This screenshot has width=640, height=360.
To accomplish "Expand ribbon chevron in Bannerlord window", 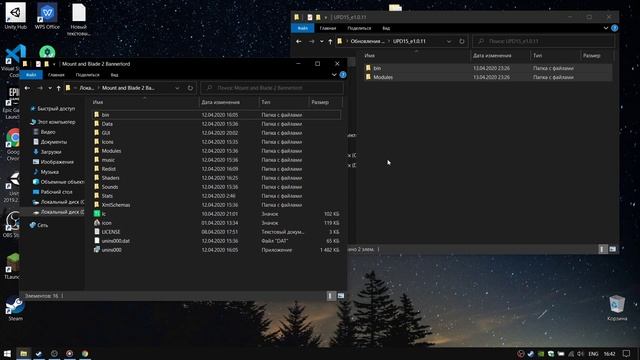I will (334, 75).
